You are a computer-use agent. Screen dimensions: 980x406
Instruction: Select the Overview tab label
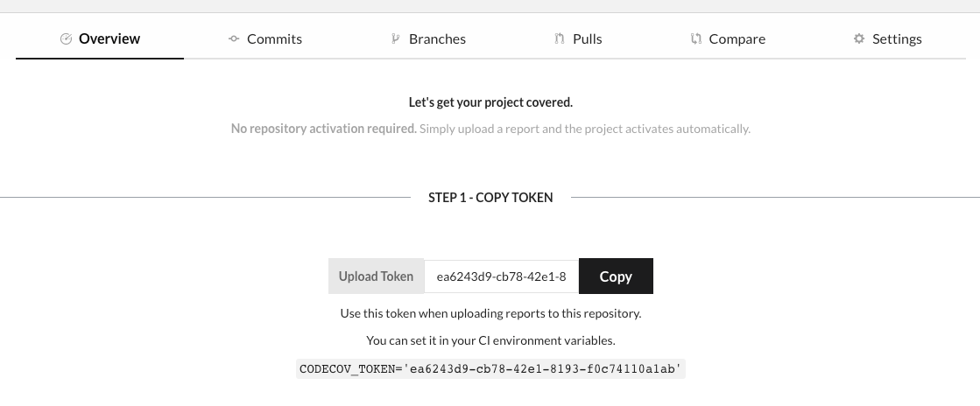[109, 38]
